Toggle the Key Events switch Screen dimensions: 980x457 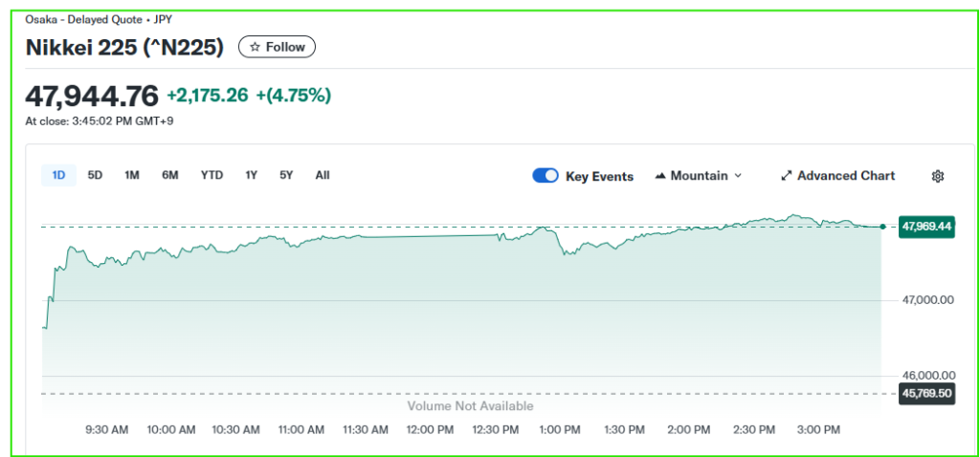coord(546,176)
